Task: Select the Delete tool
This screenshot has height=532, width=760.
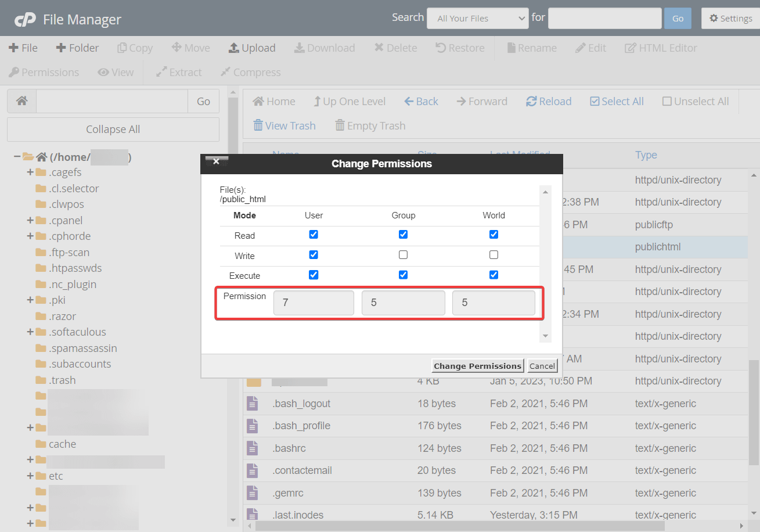Action: 395,48
